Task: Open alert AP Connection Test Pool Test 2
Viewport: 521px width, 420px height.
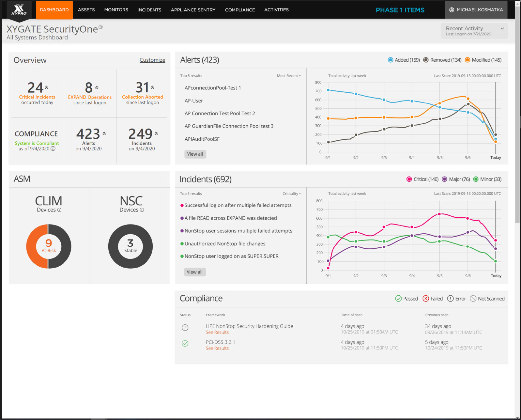Action: coord(220,114)
